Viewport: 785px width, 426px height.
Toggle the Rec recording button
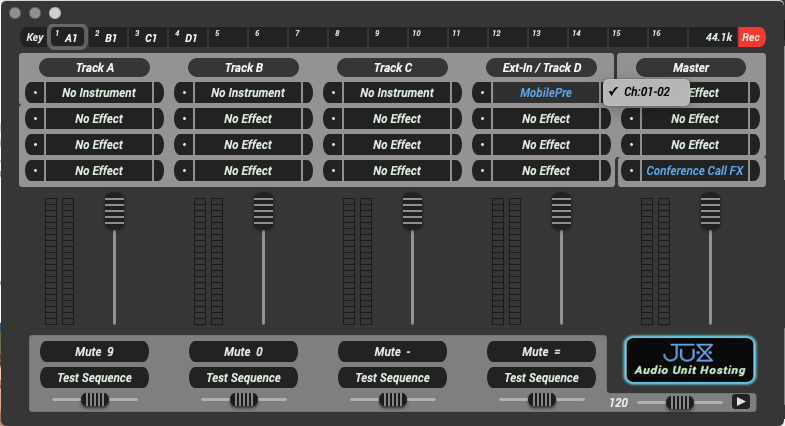[x=751, y=37]
